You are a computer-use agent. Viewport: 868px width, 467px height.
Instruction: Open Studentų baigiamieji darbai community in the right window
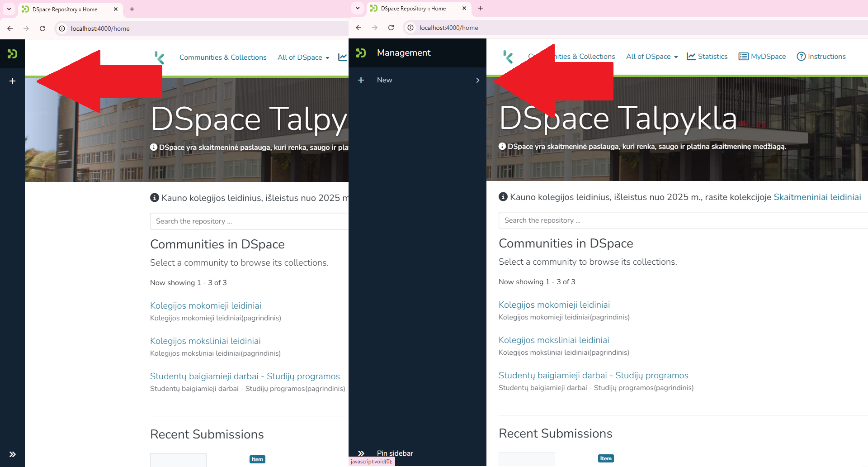(x=594, y=375)
